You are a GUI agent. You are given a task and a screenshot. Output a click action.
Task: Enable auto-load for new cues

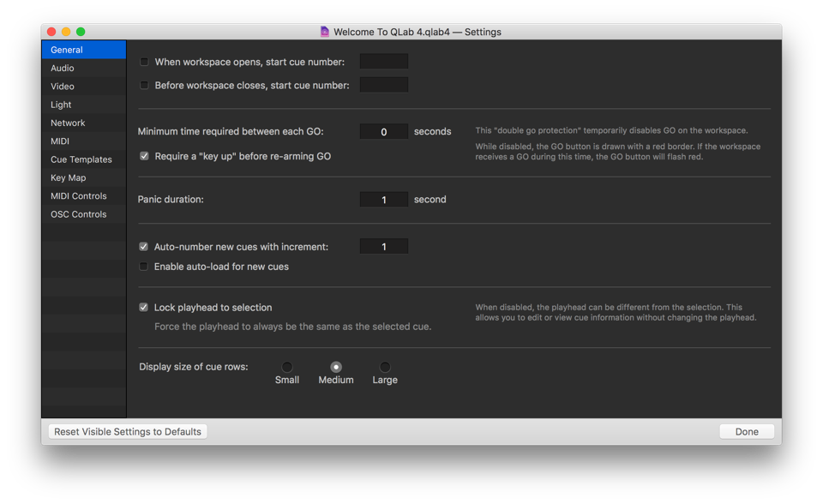coord(144,267)
